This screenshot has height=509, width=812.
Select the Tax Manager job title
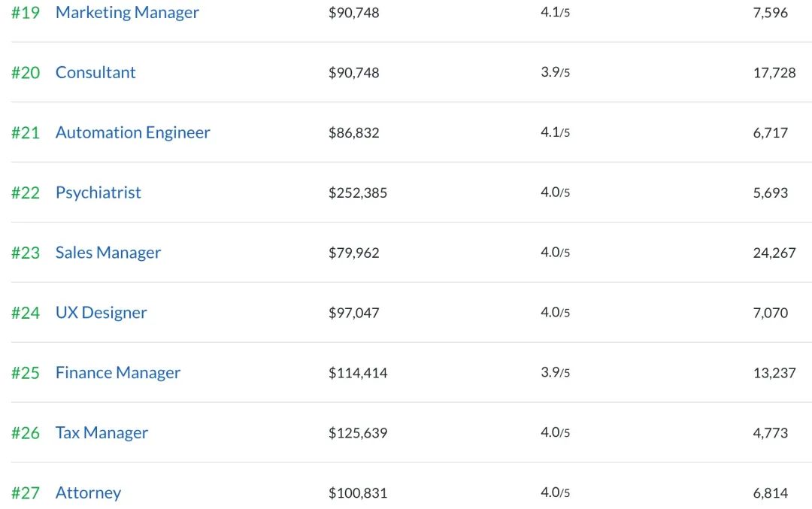click(x=101, y=433)
